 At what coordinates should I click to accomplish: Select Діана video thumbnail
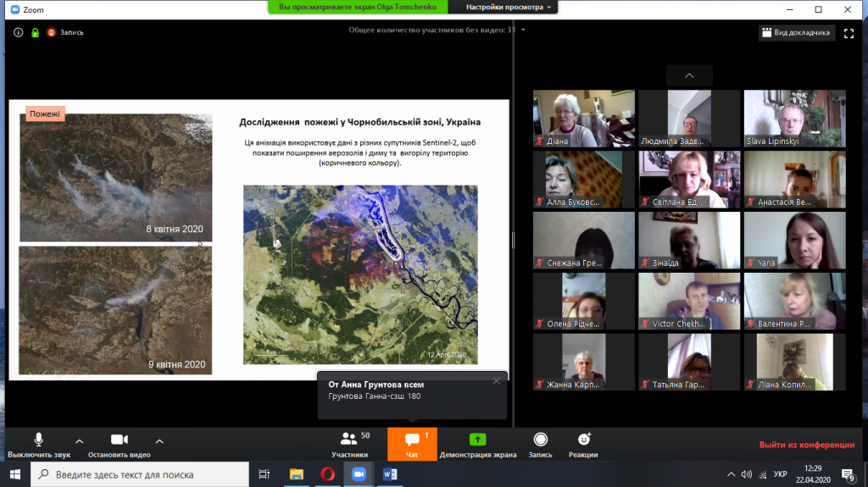click(x=583, y=119)
